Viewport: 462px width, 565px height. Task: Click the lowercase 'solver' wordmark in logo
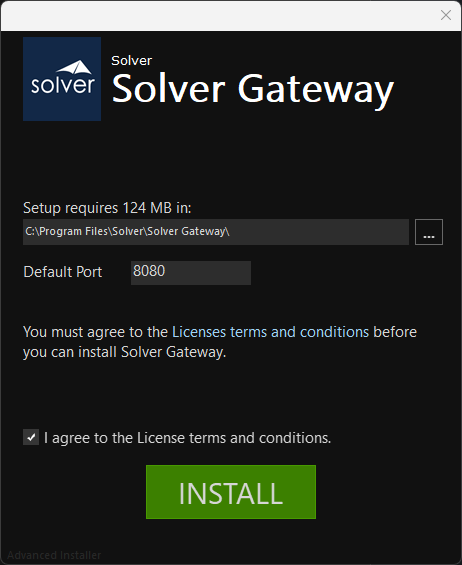coord(63,85)
